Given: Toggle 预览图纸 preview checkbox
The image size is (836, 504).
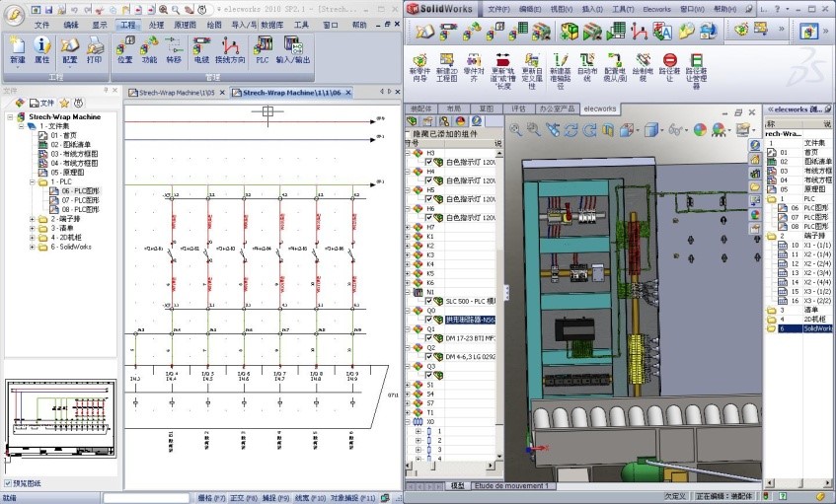Looking at the screenshot, I should pyautogui.click(x=8, y=483).
